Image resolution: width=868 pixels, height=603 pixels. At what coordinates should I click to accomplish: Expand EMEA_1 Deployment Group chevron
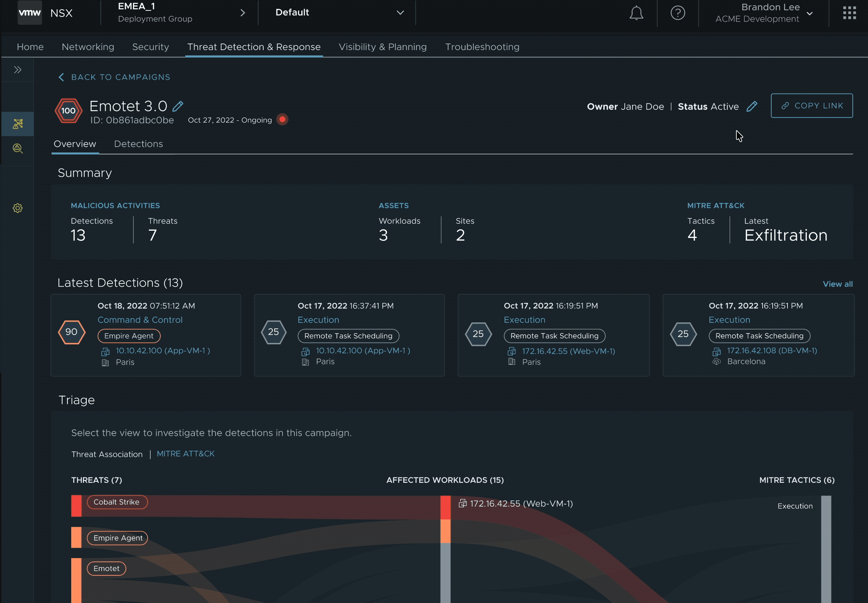coord(243,13)
